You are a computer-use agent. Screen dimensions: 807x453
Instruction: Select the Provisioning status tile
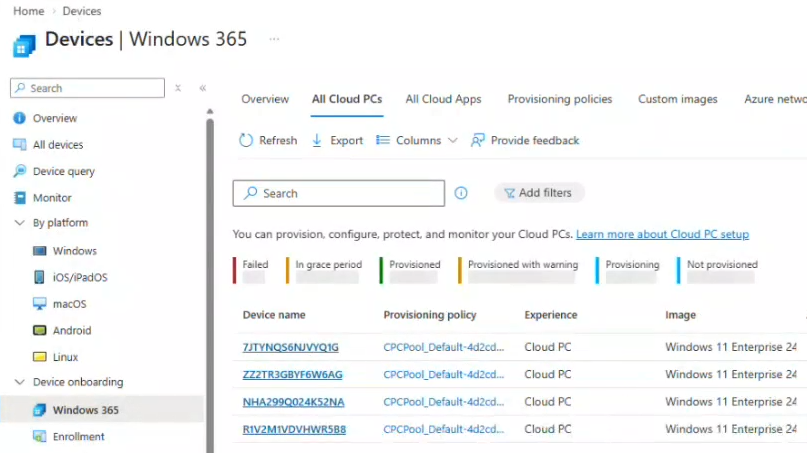pos(627,271)
